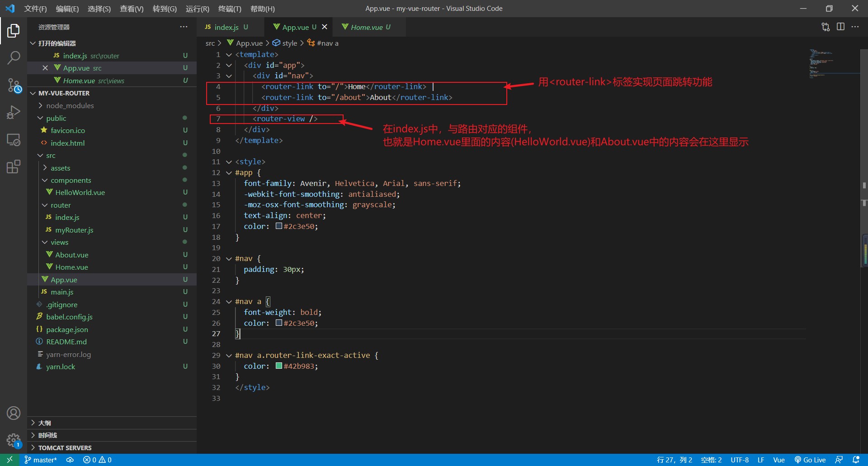Fold the template block at line 1
The image size is (868, 466).
(229, 55)
